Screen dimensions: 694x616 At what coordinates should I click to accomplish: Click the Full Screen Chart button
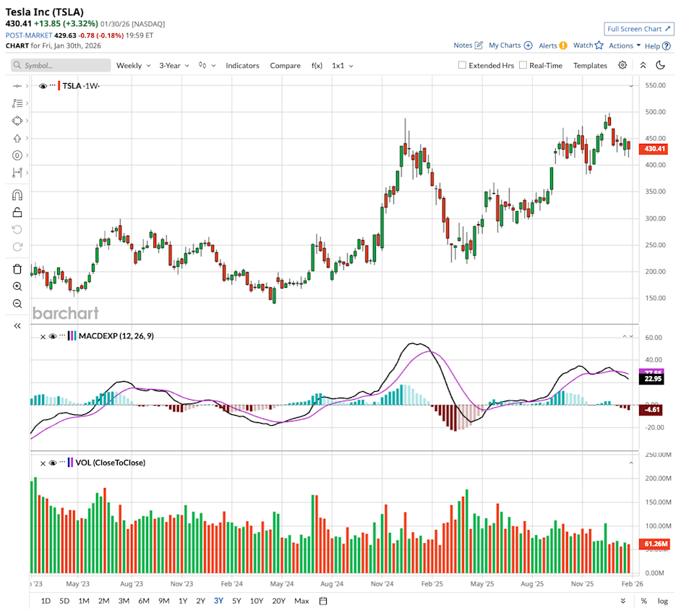click(639, 28)
